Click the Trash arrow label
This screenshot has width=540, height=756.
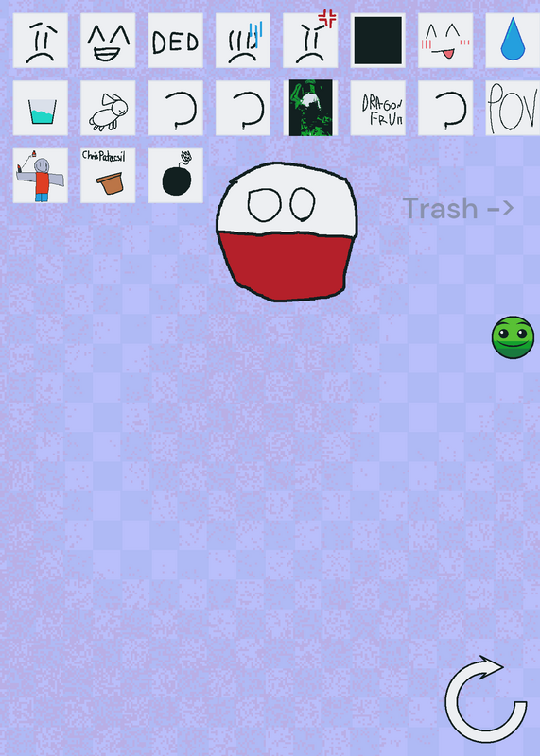pyautogui.click(x=458, y=208)
